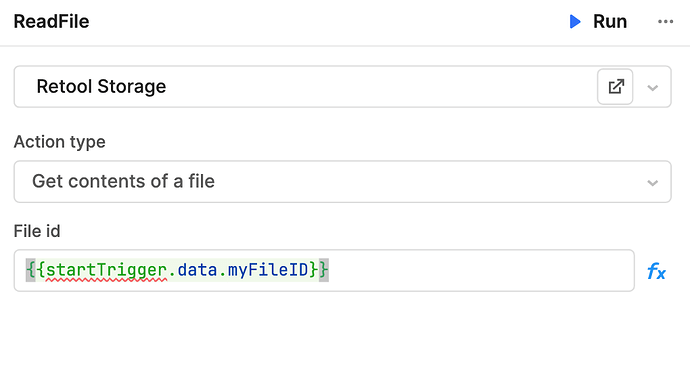Click the File id label

37,231
